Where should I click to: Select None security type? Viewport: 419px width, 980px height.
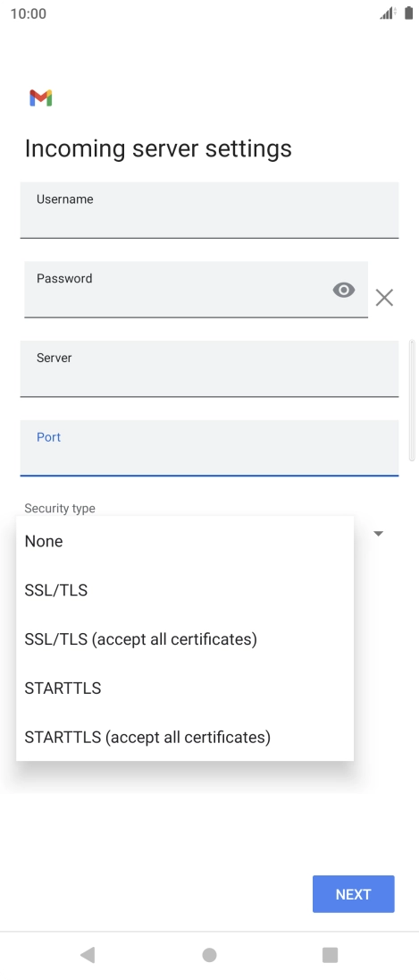tap(185, 541)
